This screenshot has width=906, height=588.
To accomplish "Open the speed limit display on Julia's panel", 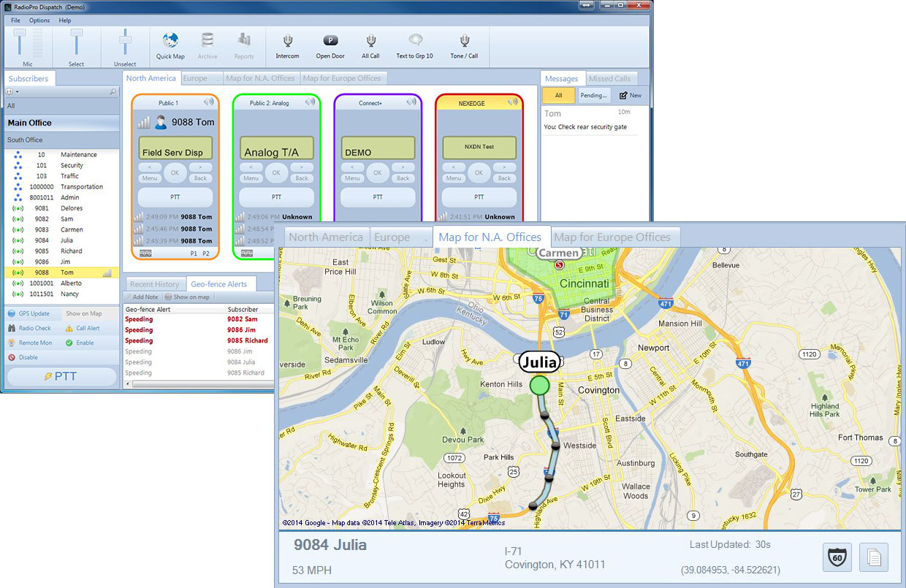I will (836, 557).
